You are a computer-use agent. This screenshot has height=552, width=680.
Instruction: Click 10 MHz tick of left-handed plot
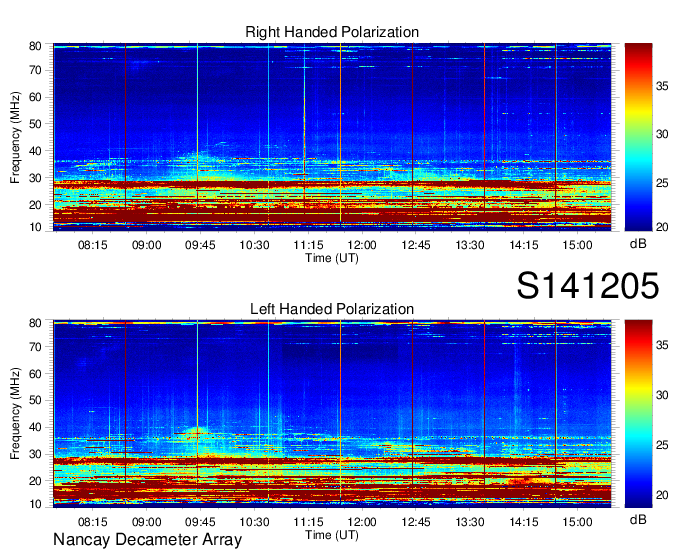coord(35,504)
